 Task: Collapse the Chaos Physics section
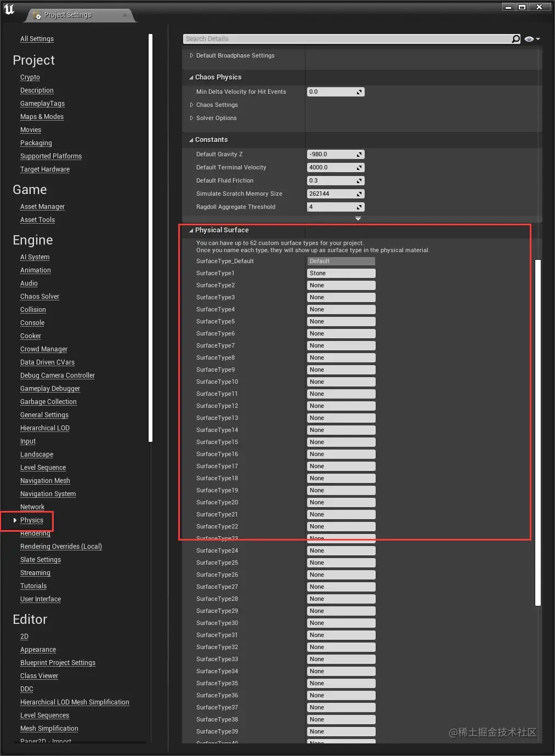click(x=191, y=78)
